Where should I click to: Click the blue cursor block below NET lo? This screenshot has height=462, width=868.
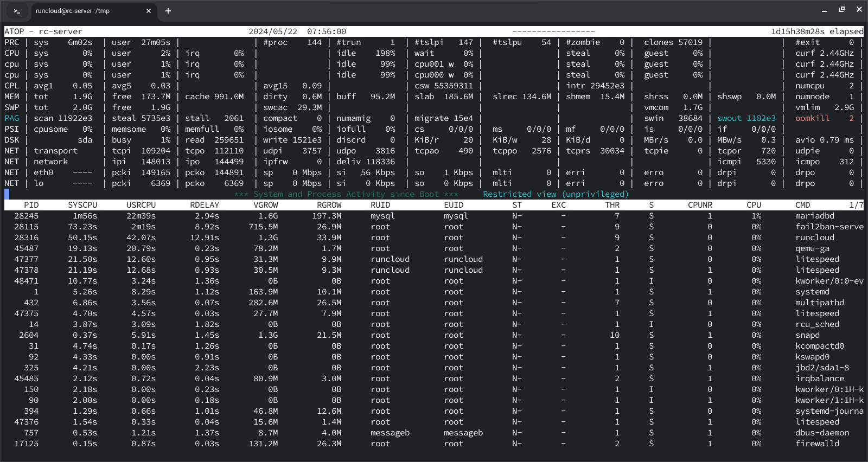point(7,194)
